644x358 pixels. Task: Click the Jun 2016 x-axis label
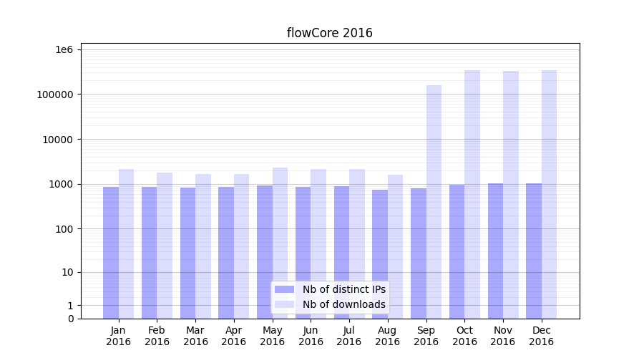[x=311, y=336]
